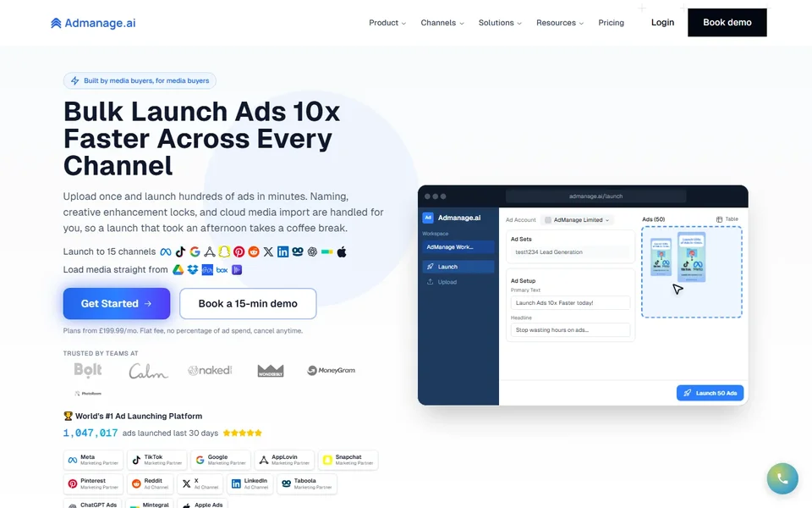Viewport: 812px width, 508px height.
Task: Click the '1,047,017' ads launched counter
Action: (x=91, y=433)
